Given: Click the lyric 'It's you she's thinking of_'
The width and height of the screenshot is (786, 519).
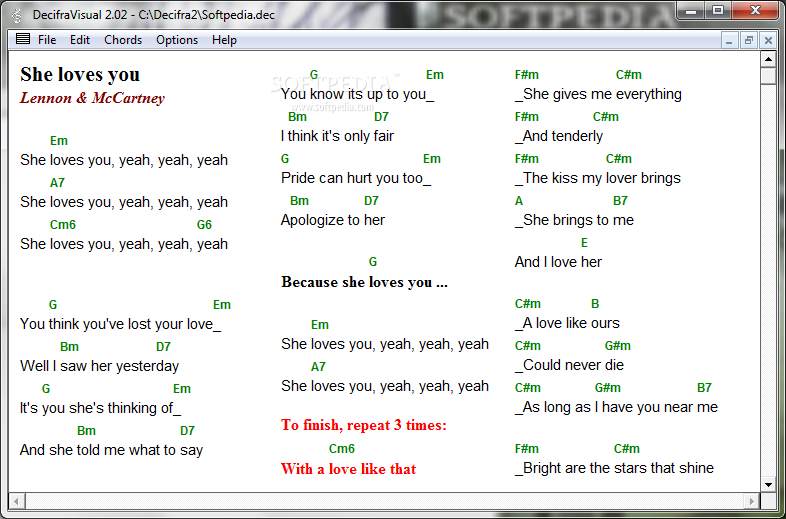Looking at the screenshot, I should 100,408.
